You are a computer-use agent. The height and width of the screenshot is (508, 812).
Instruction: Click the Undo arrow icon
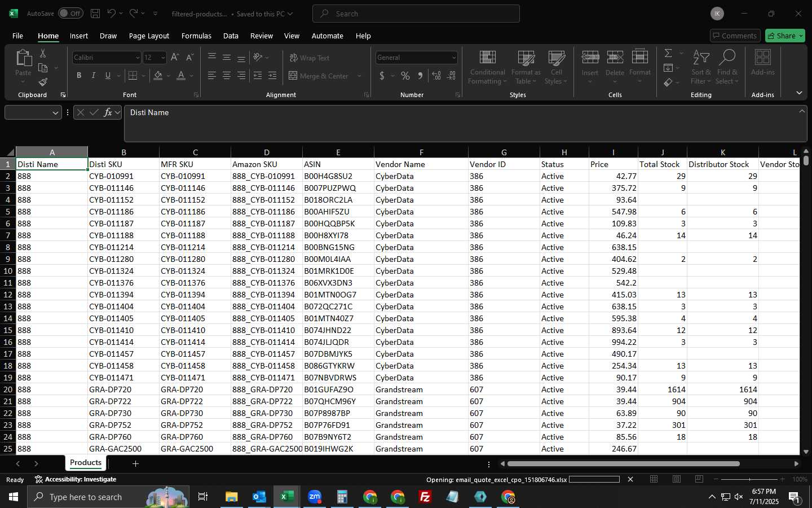click(112, 14)
